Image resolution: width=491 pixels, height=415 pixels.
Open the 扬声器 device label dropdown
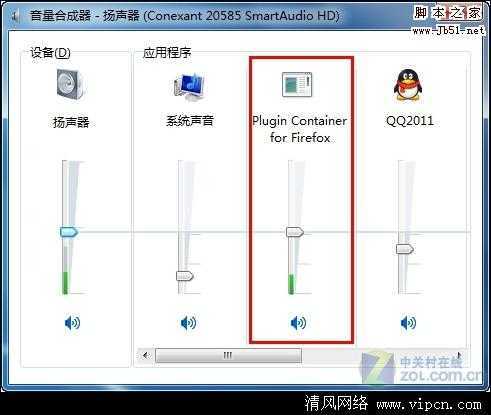click(x=71, y=122)
